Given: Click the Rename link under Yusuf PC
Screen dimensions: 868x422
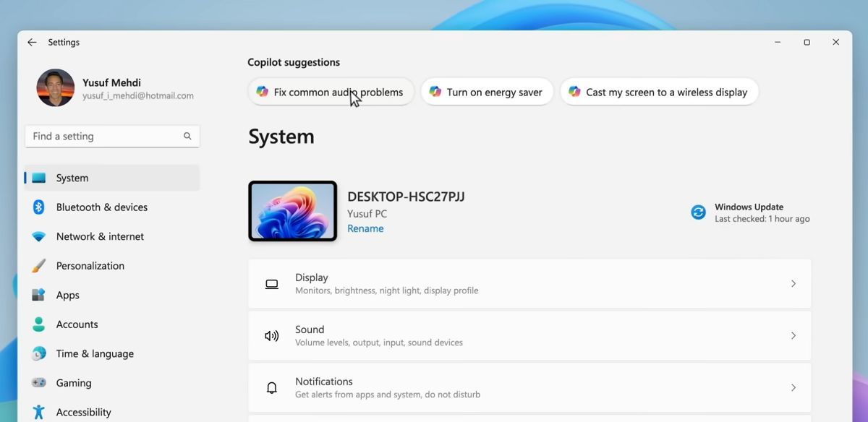Looking at the screenshot, I should (365, 228).
